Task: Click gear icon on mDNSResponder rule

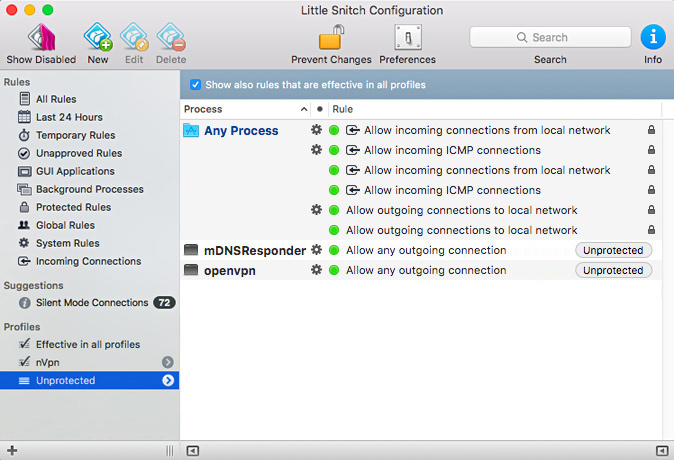Action: 316,250
